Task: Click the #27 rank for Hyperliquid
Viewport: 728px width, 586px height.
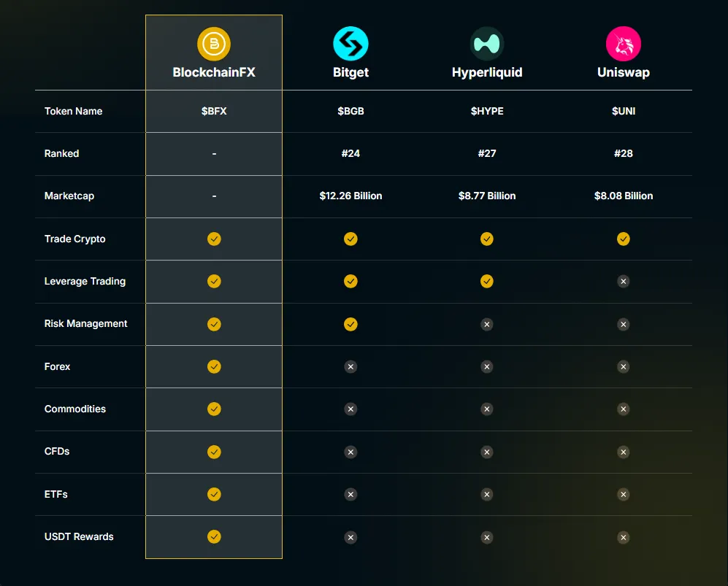Action: (487, 153)
